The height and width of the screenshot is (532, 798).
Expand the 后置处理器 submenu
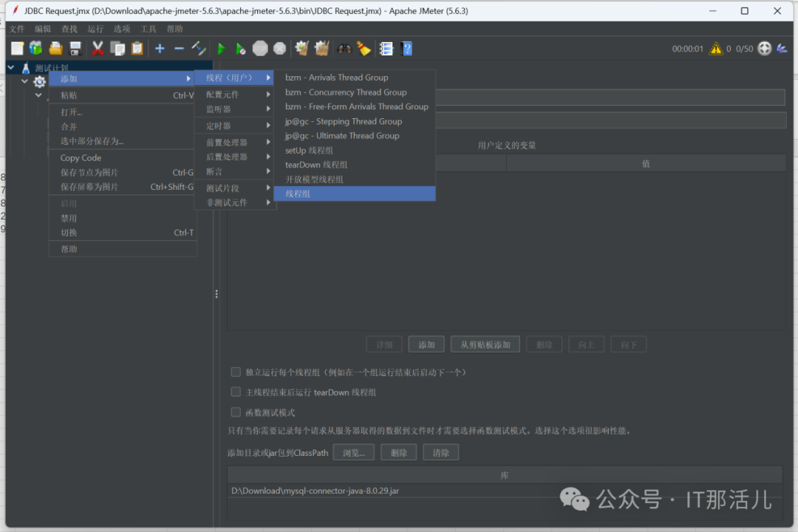235,157
